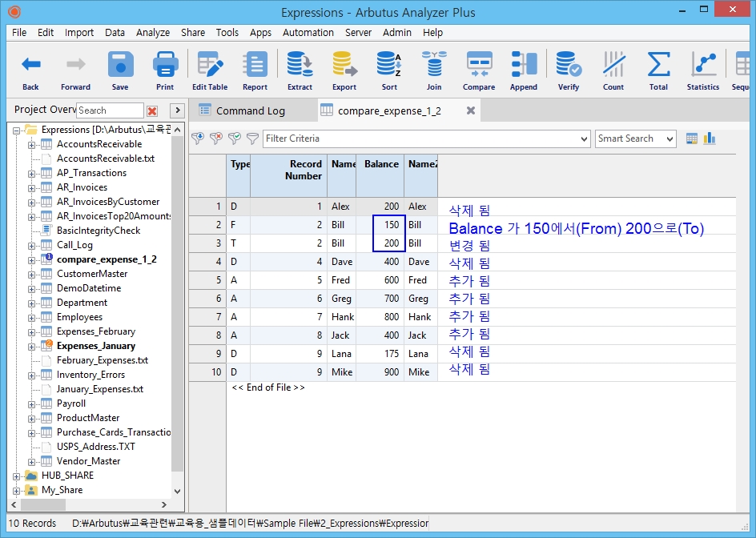Open the Edit Table tool
The height and width of the screenshot is (538, 756).
(x=210, y=70)
